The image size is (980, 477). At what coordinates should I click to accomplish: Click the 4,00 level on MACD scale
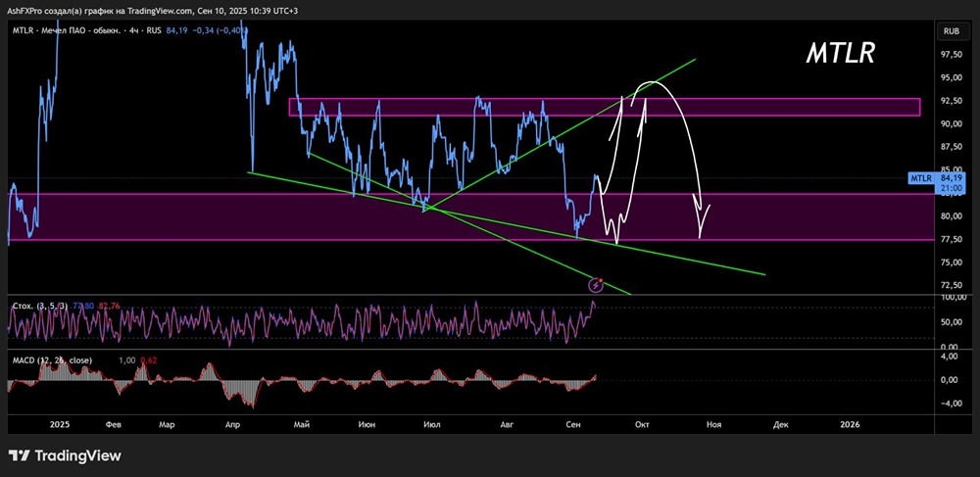952,357
